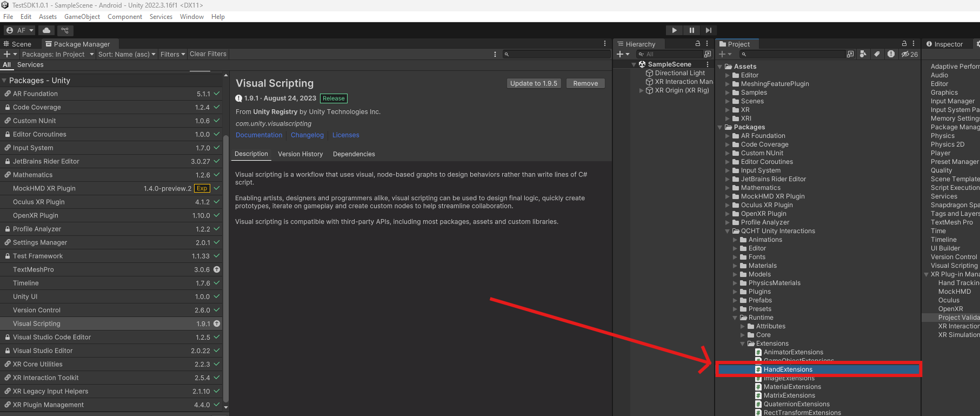Open the Assets menu

click(x=48, y=17)
